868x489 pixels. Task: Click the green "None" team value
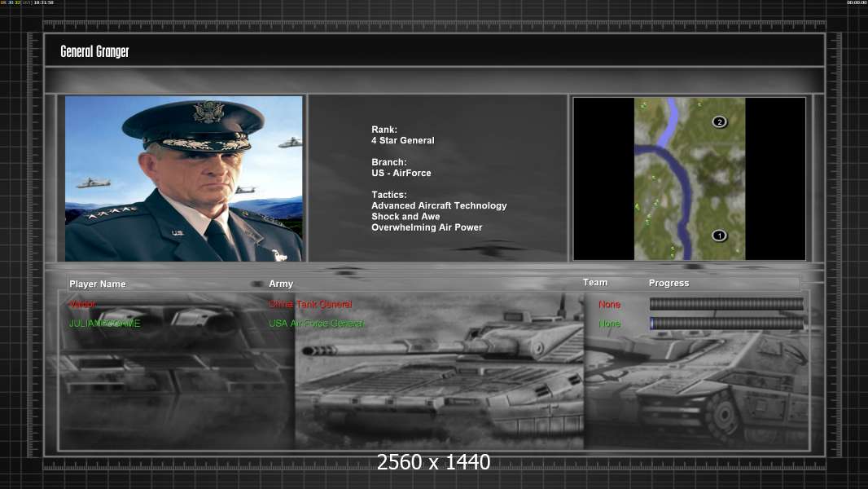pos(610,324)
